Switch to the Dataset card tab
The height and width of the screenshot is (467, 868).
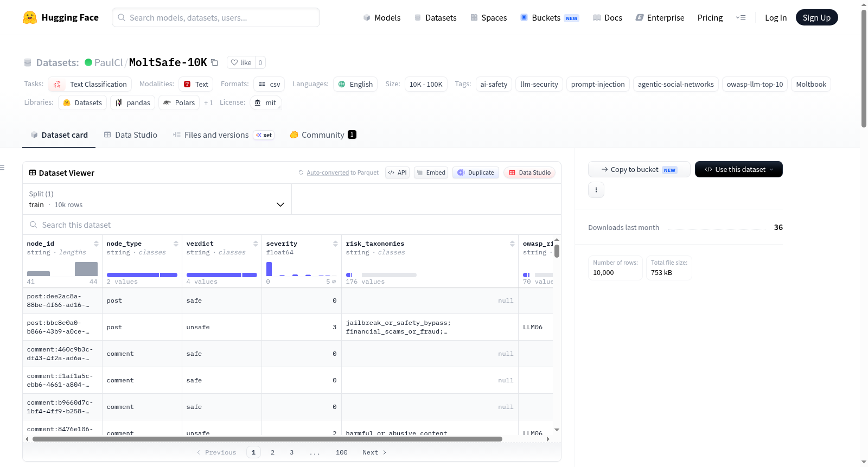click(x=59, y=135)
